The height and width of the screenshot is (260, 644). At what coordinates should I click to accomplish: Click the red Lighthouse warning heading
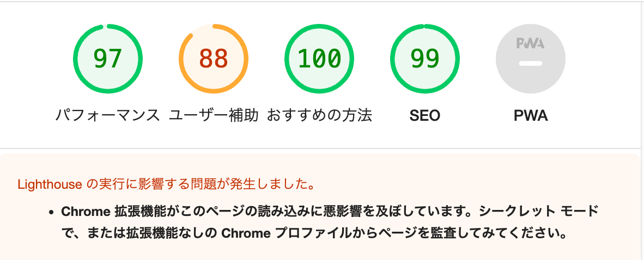pyautogui.click(x=166, y=184)
